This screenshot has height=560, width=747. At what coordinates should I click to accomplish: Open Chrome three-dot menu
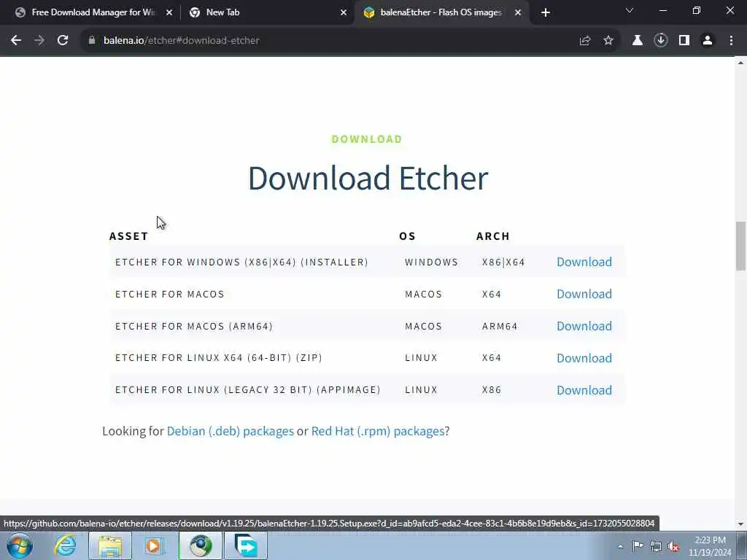click(x=731, y=41)
